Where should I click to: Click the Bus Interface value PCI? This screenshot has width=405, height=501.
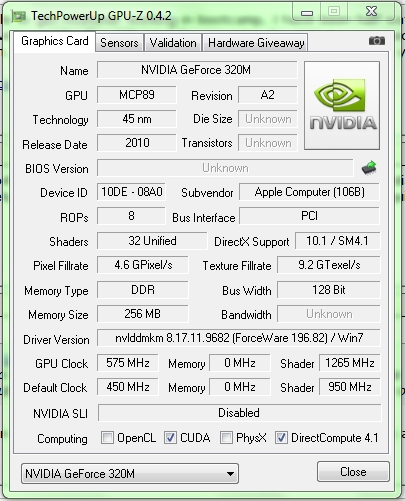[x=309, y=216]
